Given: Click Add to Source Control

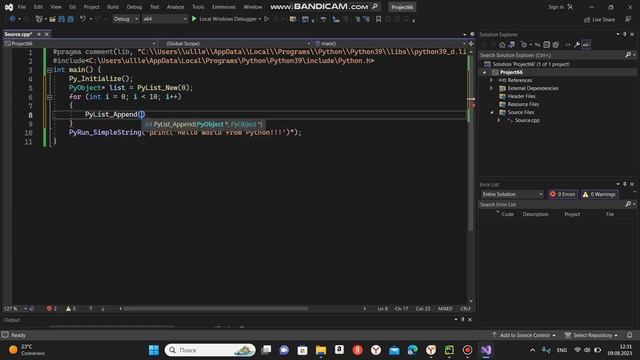Looking at the screenshot, I should coord(524,335).
